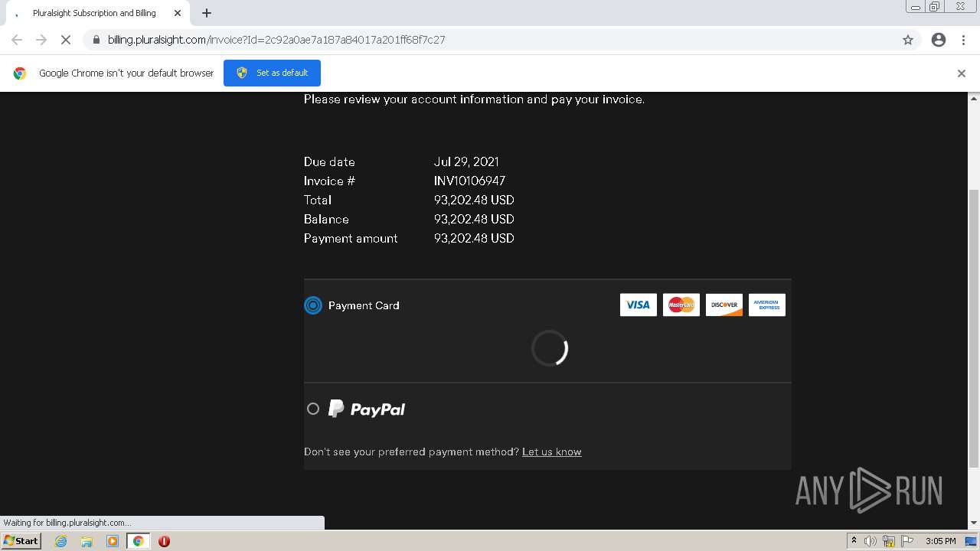Open the Let us know link
Viewport: 980px width, 551px height.
552,452
